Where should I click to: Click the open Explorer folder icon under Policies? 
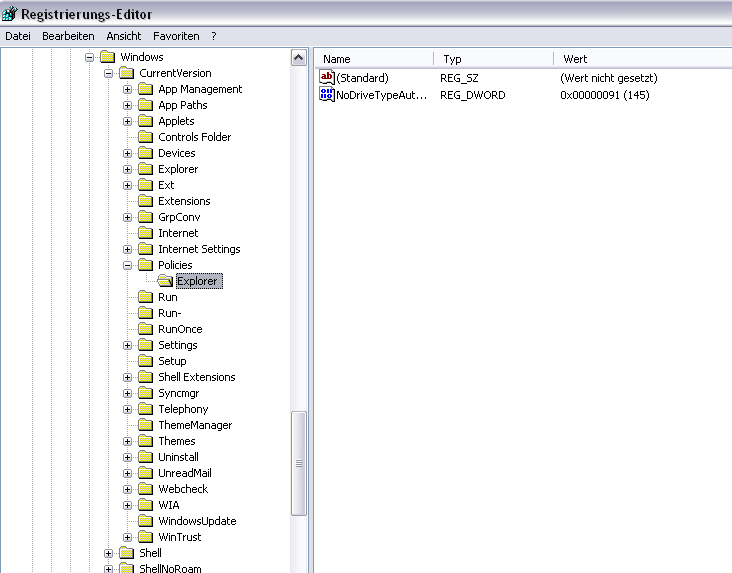165,281
